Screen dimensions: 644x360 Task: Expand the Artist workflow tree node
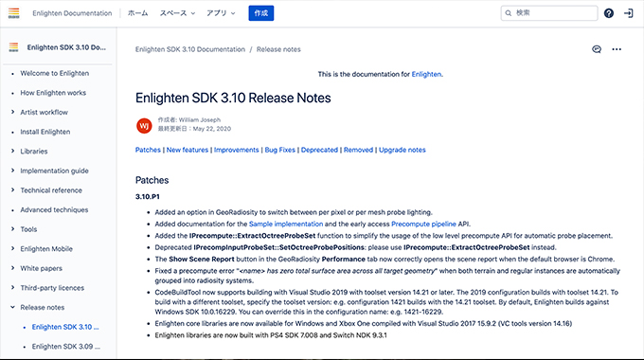pos(12,112)
